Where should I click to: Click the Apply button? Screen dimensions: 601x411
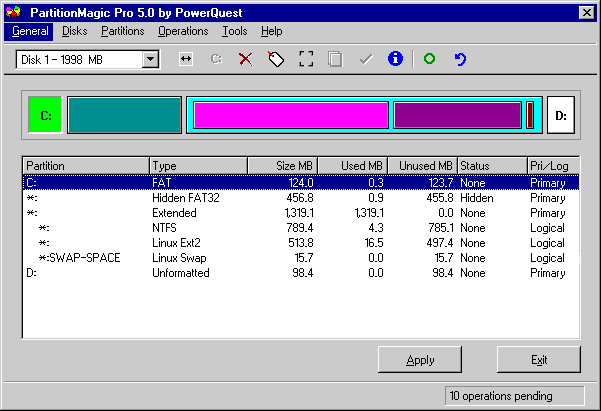(x=420, y=360)
